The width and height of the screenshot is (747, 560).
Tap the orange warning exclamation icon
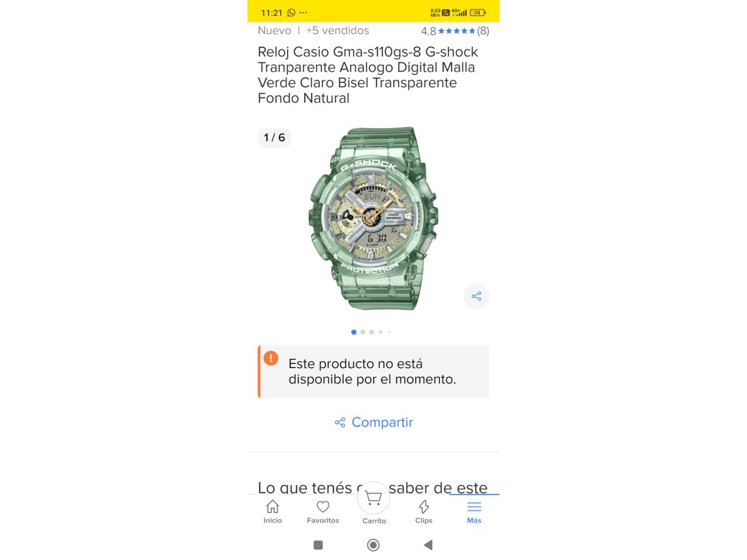271,358
